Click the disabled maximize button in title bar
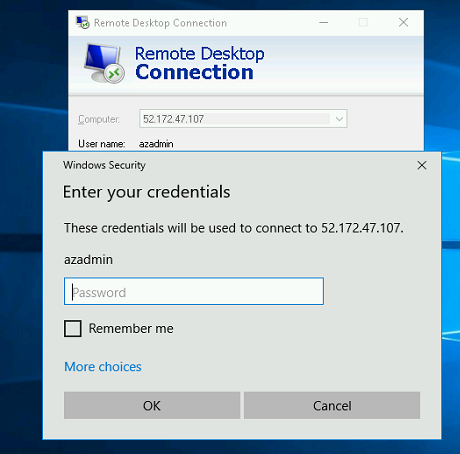This screenshot has width=460, height=454. pyautogui.click(x=363, y=23)
